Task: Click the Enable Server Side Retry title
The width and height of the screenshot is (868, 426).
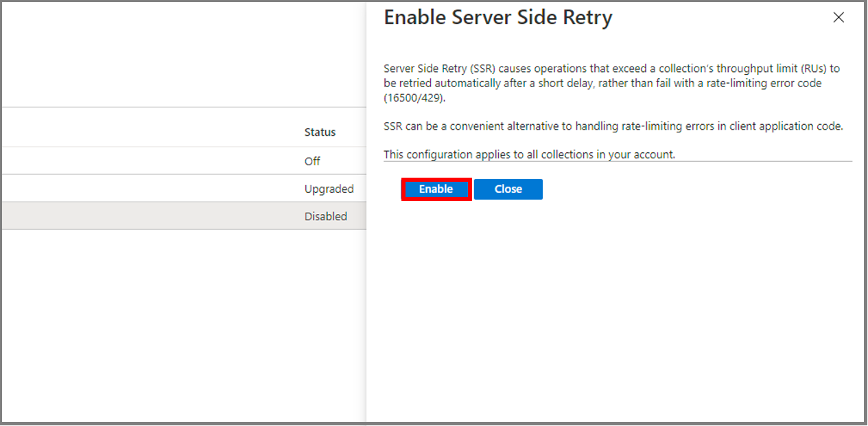Action: (497, 16)
